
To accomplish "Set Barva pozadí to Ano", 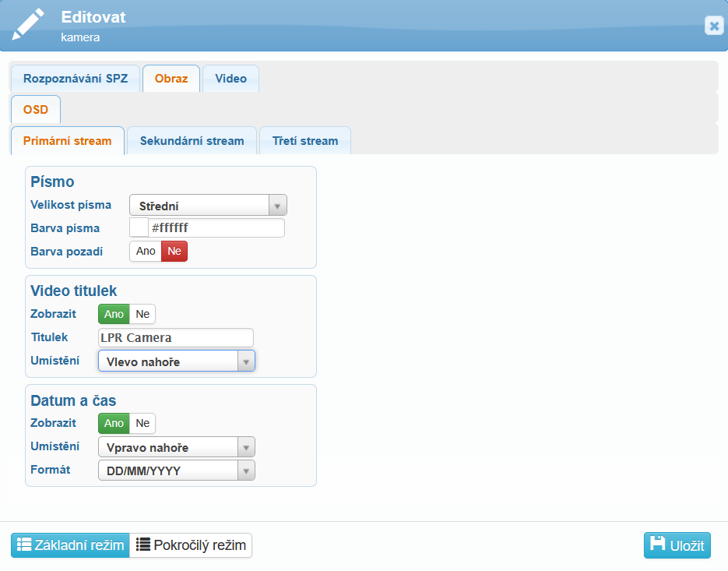I will tap(146, 251).
